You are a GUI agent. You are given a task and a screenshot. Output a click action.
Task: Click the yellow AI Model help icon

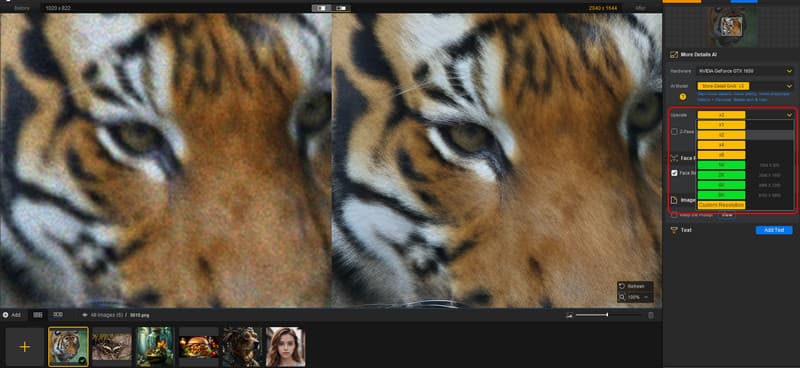point(683,96)
